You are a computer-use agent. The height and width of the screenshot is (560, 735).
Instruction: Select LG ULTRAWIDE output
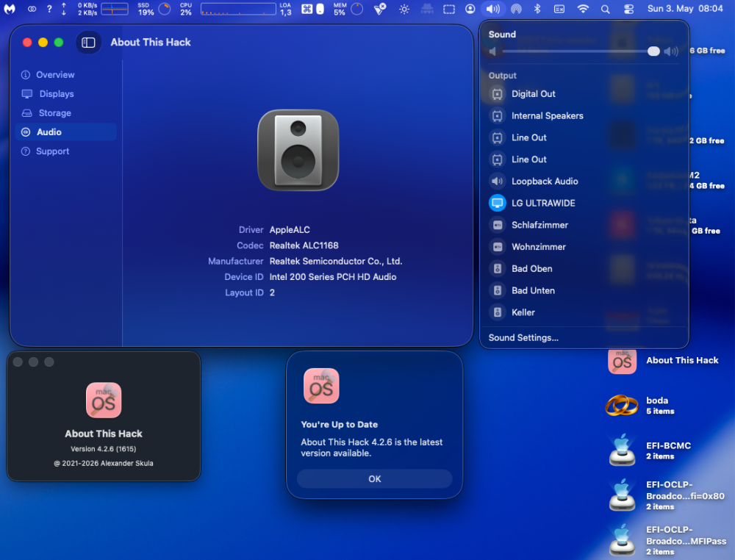pos(584,204)
